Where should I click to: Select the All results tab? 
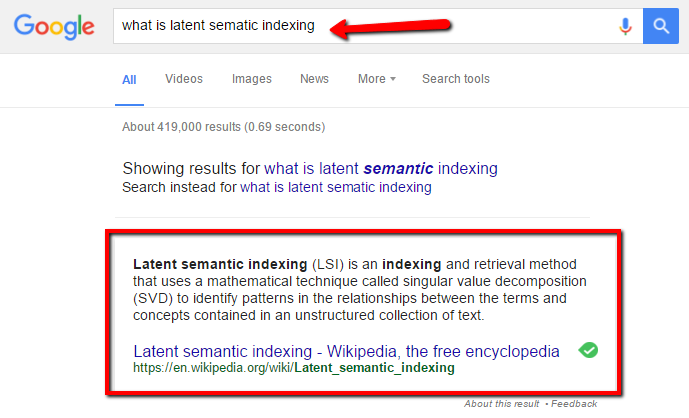tap(129, 79)
